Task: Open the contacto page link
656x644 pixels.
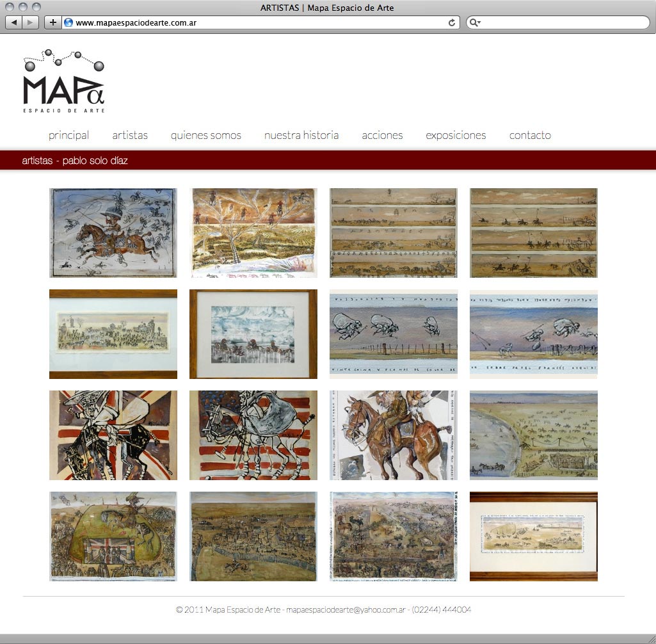Action: click(x=530, y=135)
